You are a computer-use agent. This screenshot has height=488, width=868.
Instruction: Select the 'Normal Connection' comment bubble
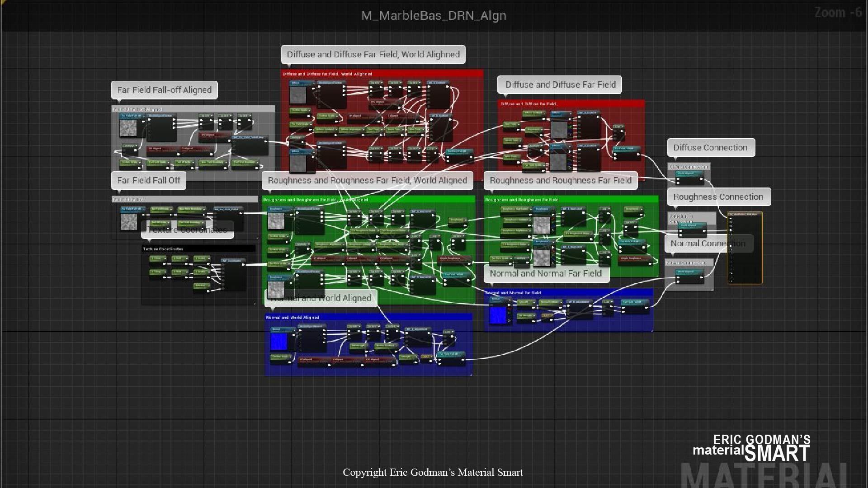696,244
